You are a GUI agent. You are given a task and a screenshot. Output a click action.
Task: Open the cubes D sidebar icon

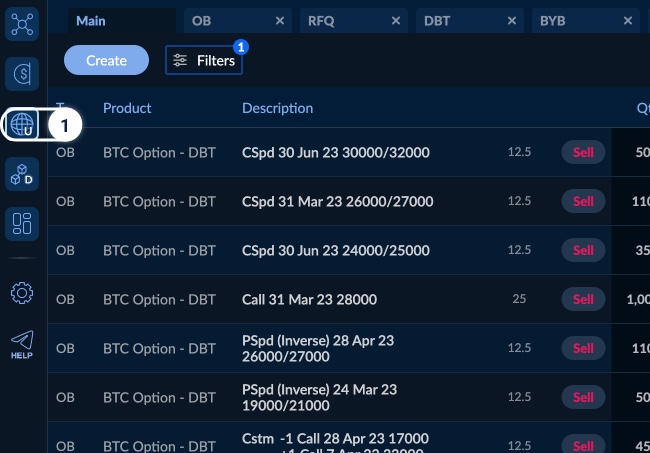(x=22, y=174)
